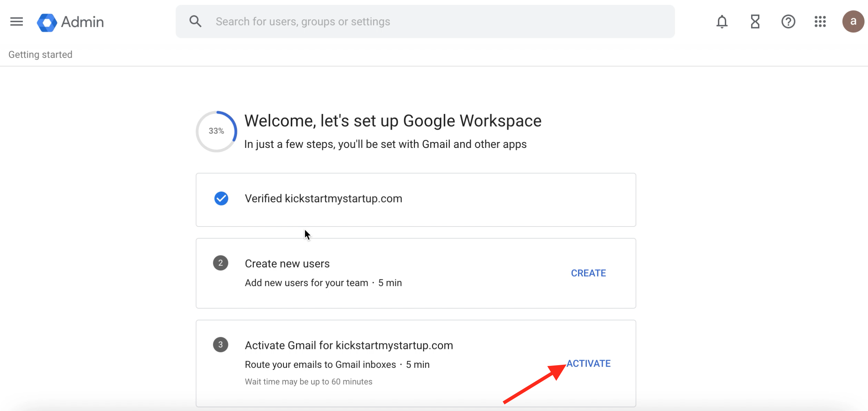The width and height of the screenshot is (868, 411).
Task: Click "Activate Gmail for kickstartmystartup.com" heading
Action: pos(349,345)
